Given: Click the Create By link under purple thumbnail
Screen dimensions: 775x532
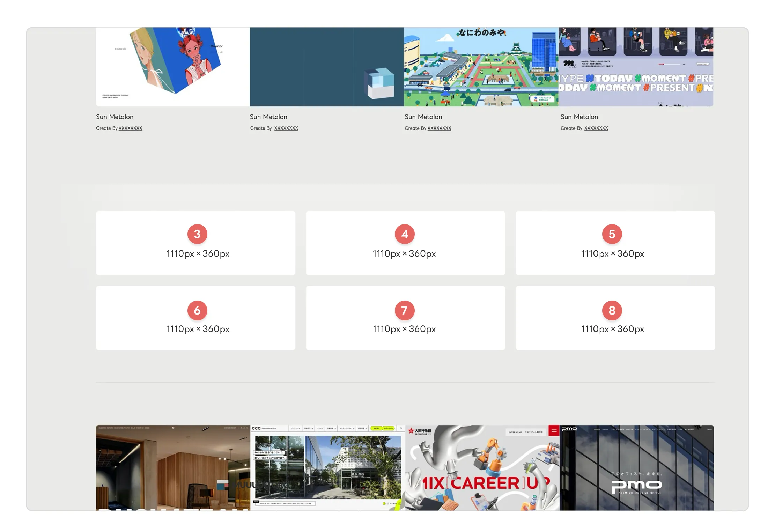Looking at the screenshot, I should [x=596, y=128].
